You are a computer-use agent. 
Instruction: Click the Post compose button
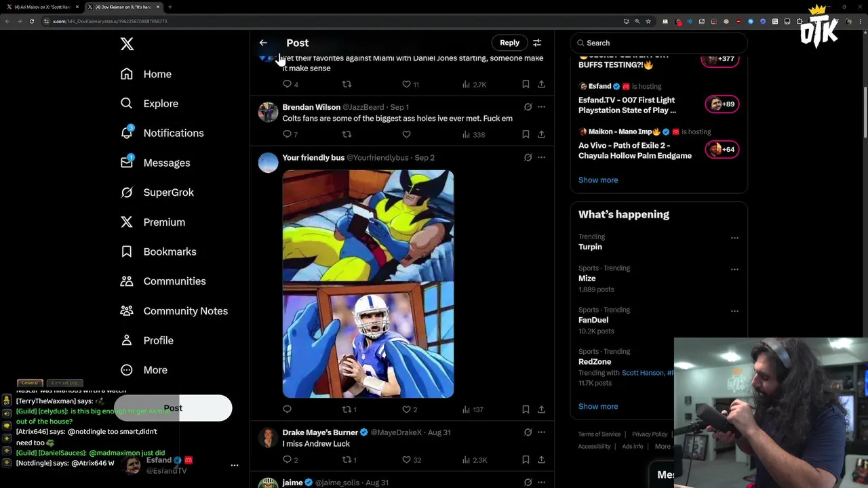coord(173,408)
